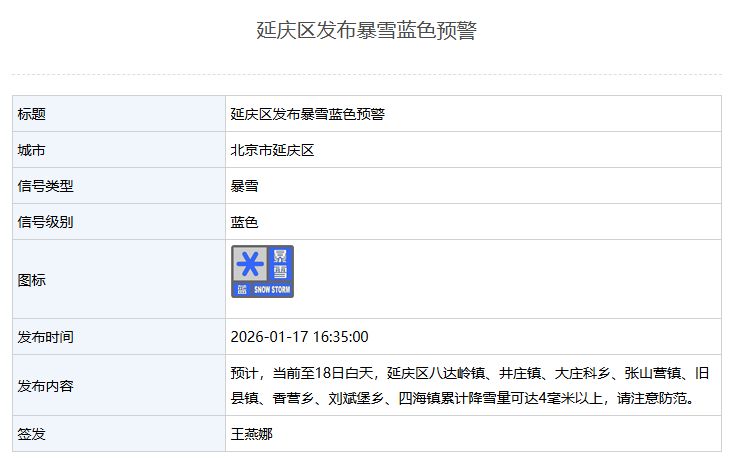The width and height of the screenshot is (744, 469).
Task: Click the signal type value 暴雪
Action: (244, 186)
